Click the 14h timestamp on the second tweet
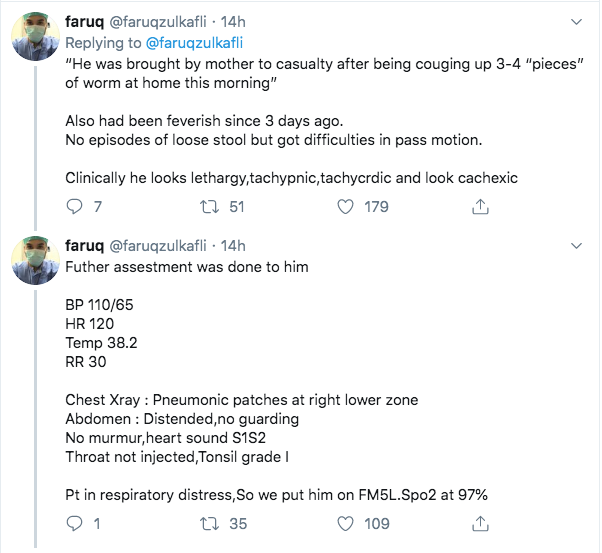This screenshot has height=553, width=602. (233, 246)
